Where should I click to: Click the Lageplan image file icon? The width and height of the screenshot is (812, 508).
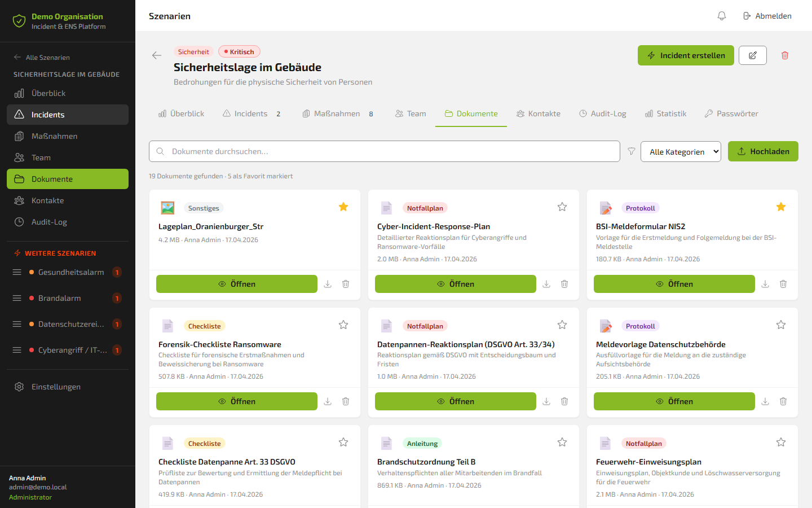click(x=167, y=208)
